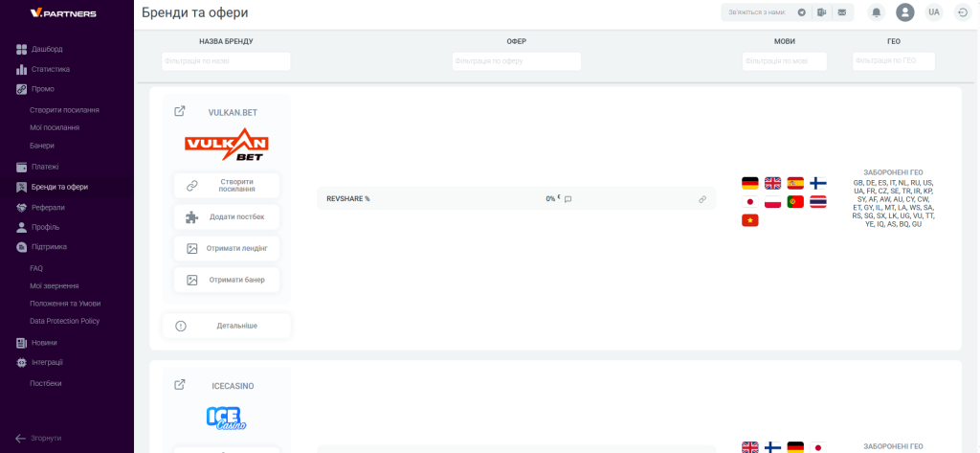Screen dimensions: 980x453
Task: Click the ГЕО filter field
Action: 893,61
